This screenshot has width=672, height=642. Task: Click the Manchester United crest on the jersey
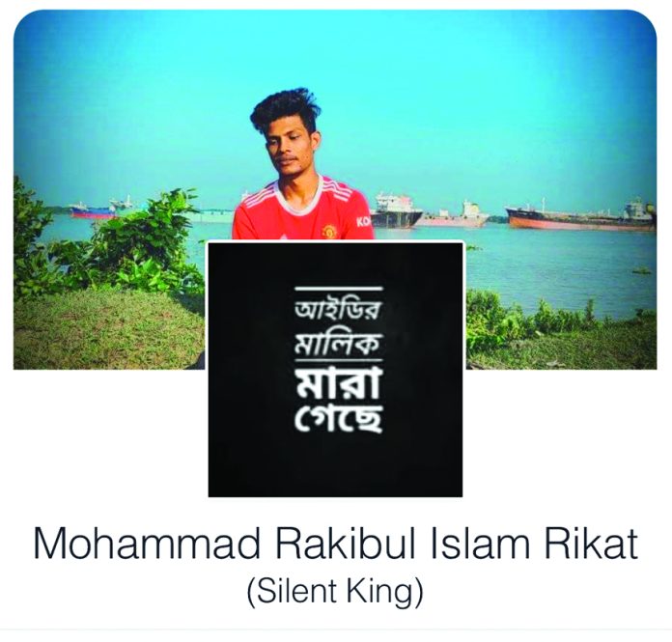(x=328, y=232)
